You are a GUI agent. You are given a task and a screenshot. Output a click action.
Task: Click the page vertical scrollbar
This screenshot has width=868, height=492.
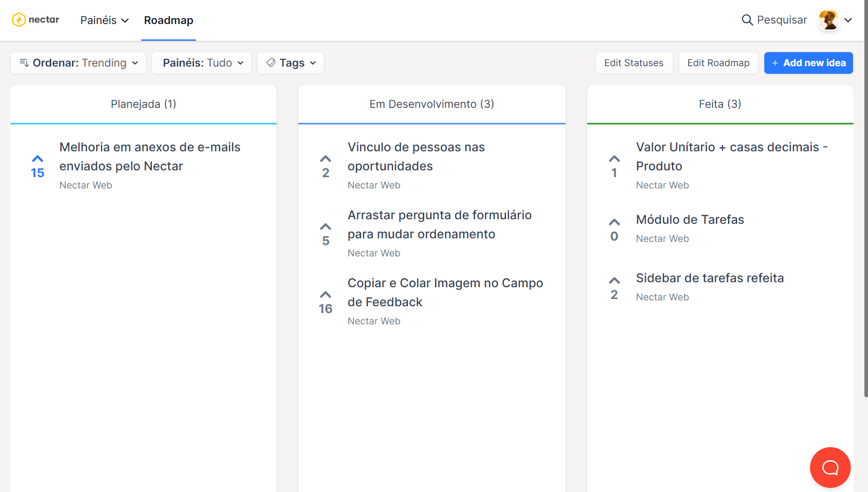pyautogui.click(x=866, y=199)
